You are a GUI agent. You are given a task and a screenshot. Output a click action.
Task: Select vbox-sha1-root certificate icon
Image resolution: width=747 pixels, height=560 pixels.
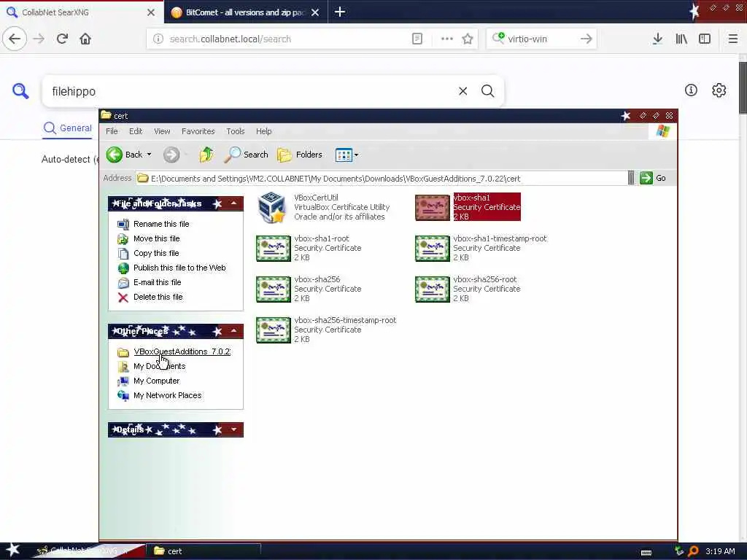click(x=274, y=249)
